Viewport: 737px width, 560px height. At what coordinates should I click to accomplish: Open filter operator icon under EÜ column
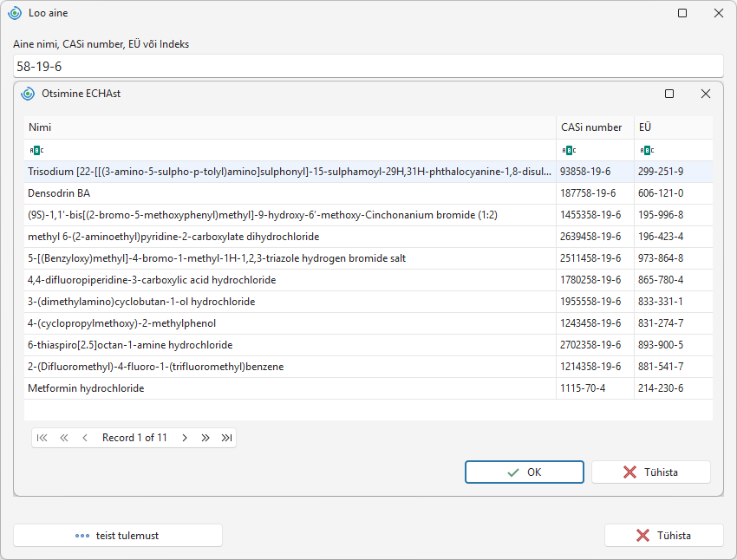click(x=647, y=150)
